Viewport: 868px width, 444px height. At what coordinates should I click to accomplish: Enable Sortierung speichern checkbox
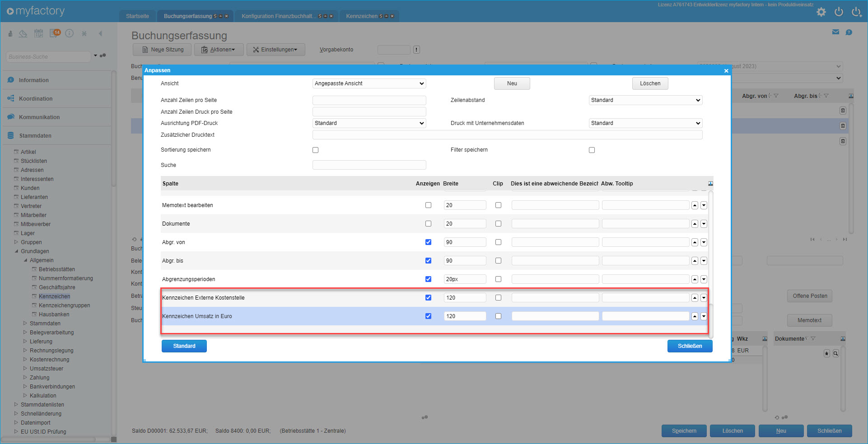point(315,150)
